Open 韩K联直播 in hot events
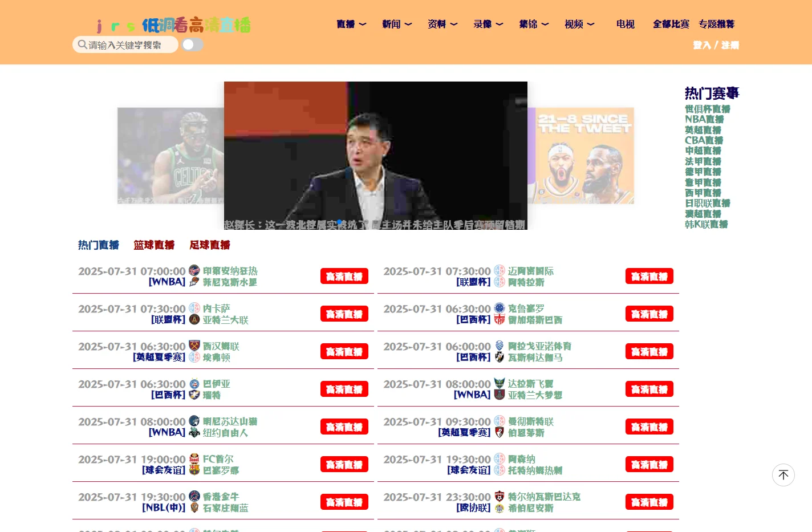Viewport: 812px width, 532px height. click(x=707, y=224)
